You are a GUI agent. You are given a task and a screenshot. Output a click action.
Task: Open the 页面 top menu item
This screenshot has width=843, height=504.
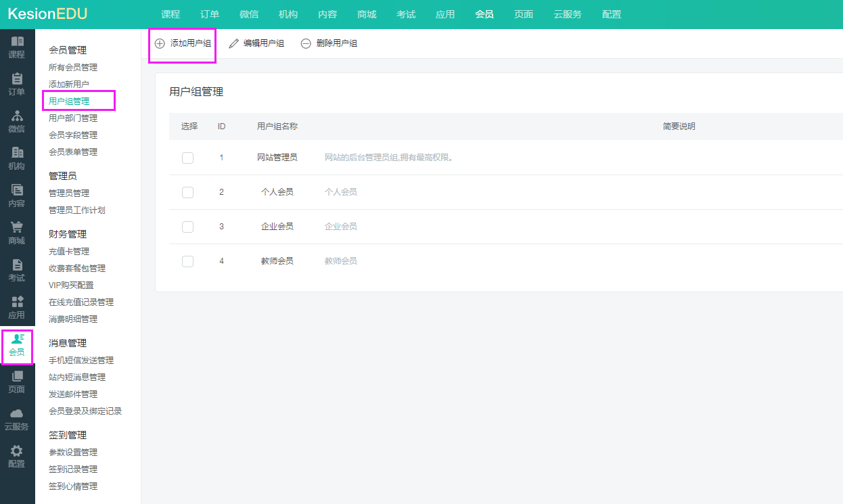tap(524, 14)
